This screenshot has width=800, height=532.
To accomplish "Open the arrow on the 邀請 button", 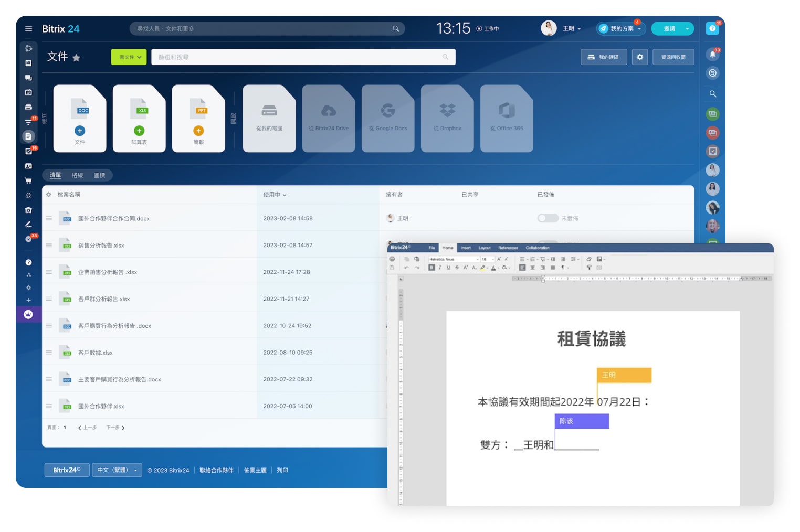I will point(687,29).
